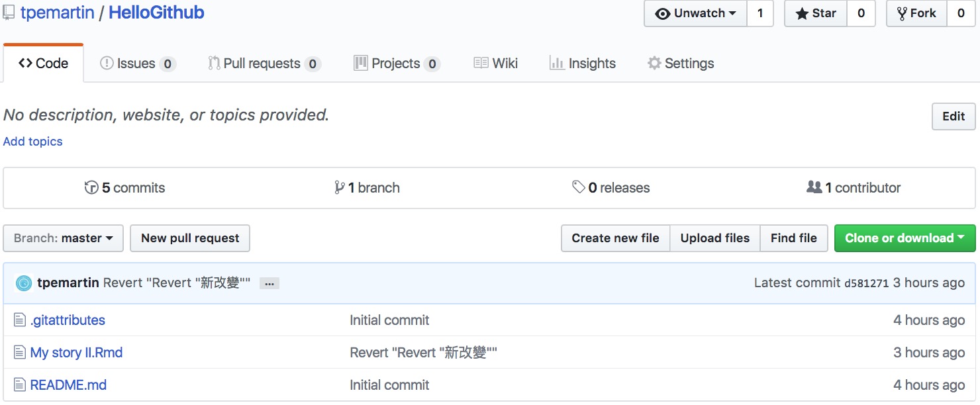
Task: Click the branch icon next to 1 branch
Action: pyautogui.click(x=341, y=187)
